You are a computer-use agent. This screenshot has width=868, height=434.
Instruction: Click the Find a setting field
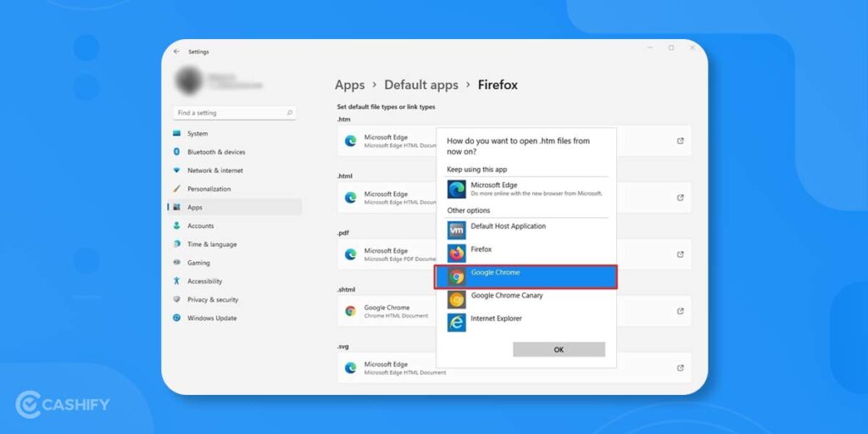click(x=235, y=113)
